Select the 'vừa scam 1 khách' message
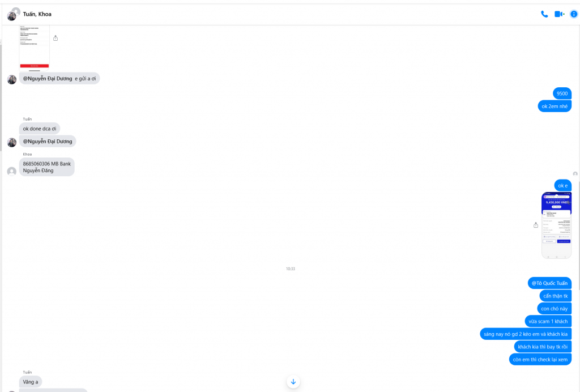Image resolution: width=580 pixels, height=392 pixels. coord(548,321)
